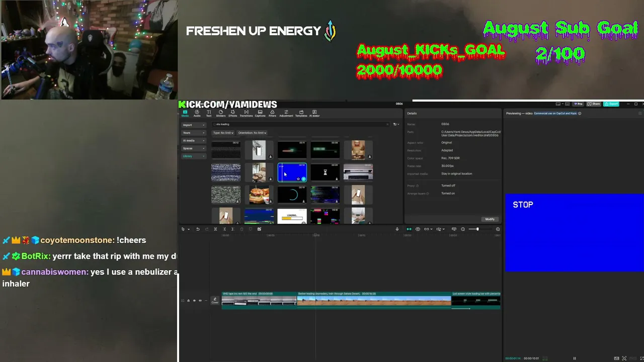Delete the selected clip
The image size is (644, 362).
pos(242,229)
